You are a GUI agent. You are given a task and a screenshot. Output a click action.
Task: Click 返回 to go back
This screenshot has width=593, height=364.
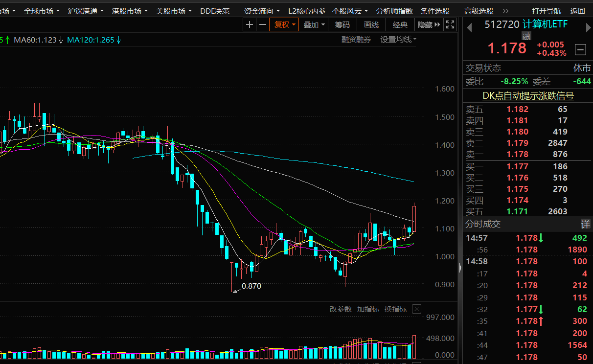click(577, 11)
